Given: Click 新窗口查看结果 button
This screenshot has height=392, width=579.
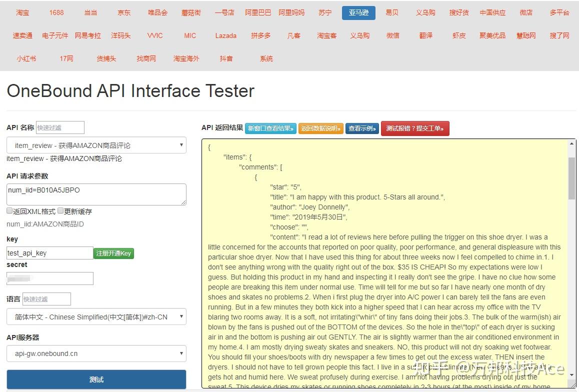Looking at the screenshot, I should [270, 128].
